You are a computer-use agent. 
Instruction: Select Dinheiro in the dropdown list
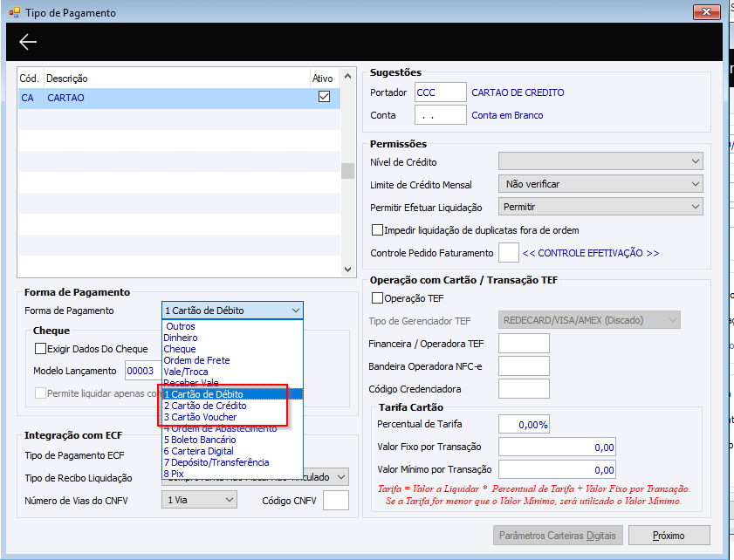(x=181, y=338)
